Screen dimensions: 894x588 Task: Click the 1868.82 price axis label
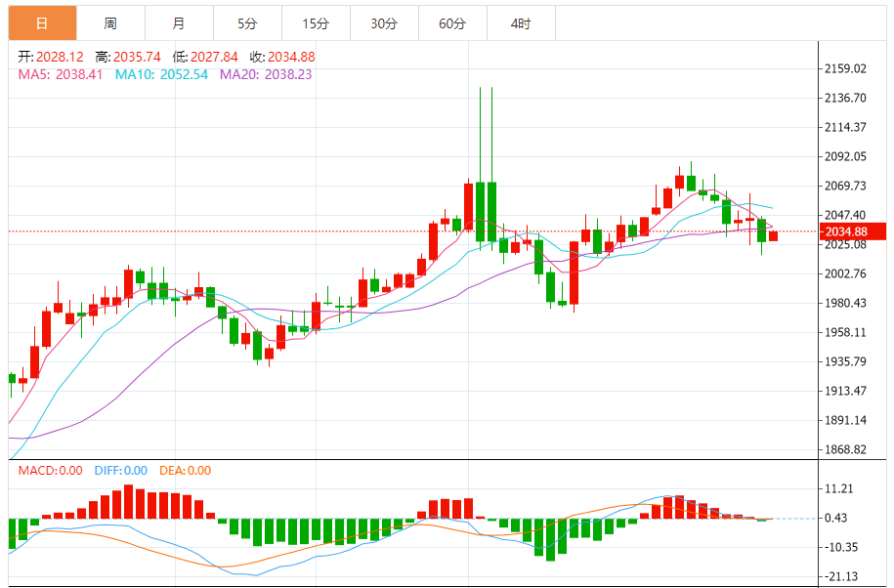click(845, 449)
